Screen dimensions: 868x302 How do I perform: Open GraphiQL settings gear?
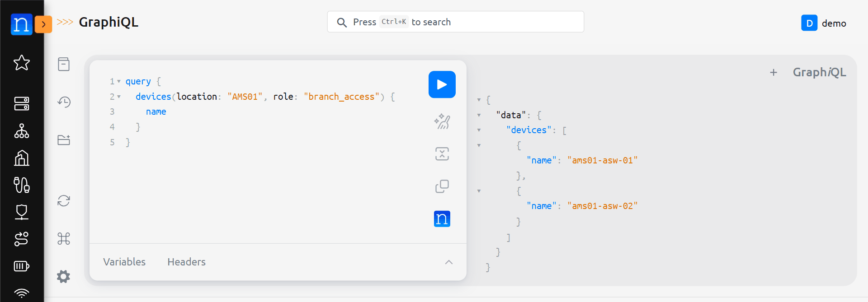pos(64,276)
